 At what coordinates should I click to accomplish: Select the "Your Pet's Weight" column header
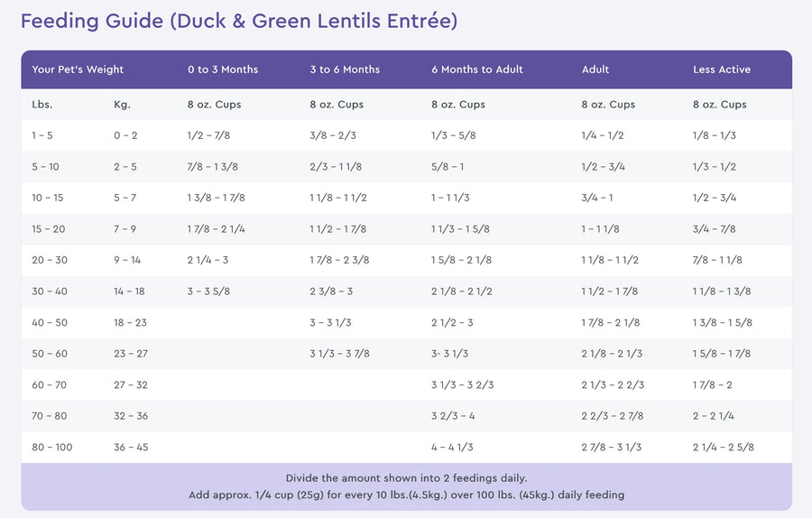pos(78,69)
